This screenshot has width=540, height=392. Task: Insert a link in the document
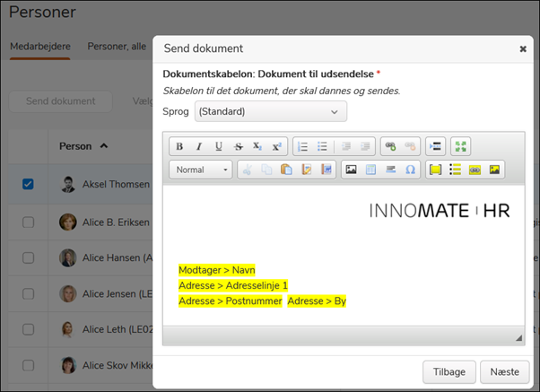coord(389,147)
